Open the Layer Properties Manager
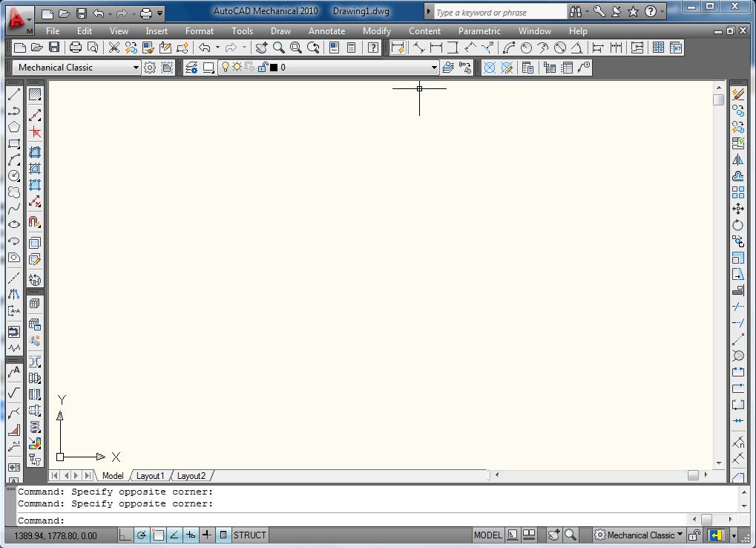The width and height of the screenshot is (756, 548). 192,67
